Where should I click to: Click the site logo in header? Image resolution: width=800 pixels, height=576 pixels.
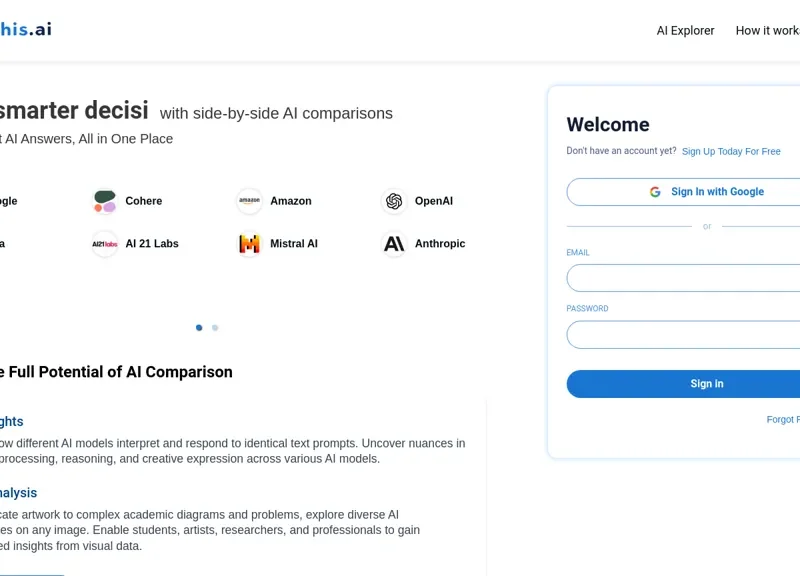point(26,29)
